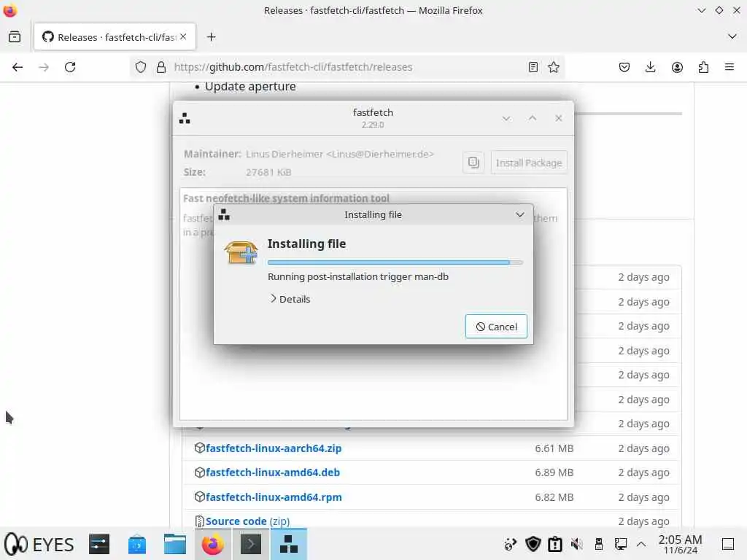
Task: Open the clock showing 2:05 AM
Action: click(x=680, y=544)
